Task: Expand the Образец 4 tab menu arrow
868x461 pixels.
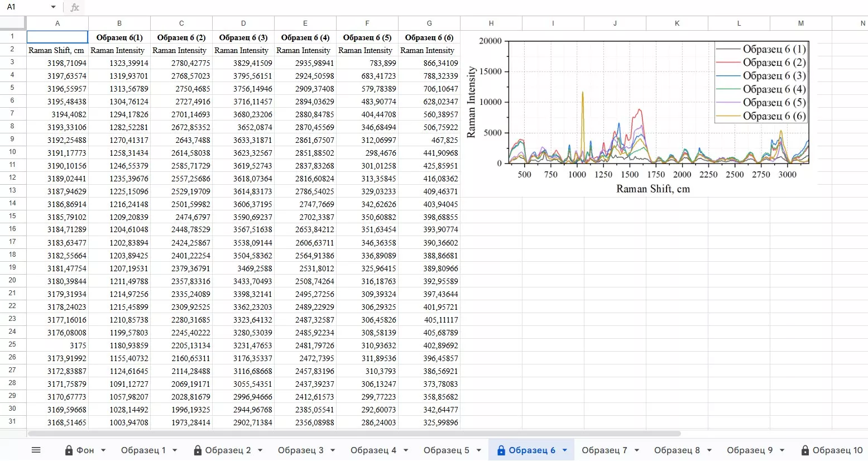Action: tap(406, 450)
